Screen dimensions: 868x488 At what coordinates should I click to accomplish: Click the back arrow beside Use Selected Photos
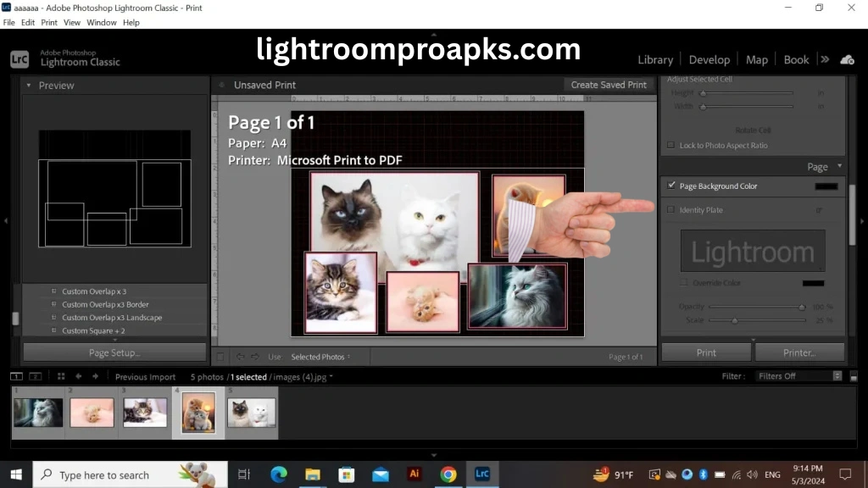tap(239, 357)
